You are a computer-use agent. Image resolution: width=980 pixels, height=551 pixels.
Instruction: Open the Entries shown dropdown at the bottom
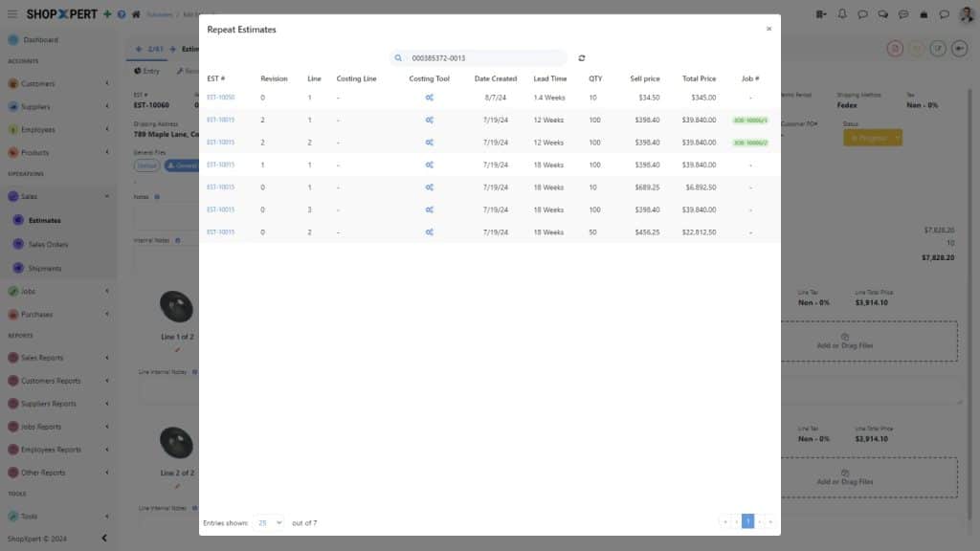270,522
